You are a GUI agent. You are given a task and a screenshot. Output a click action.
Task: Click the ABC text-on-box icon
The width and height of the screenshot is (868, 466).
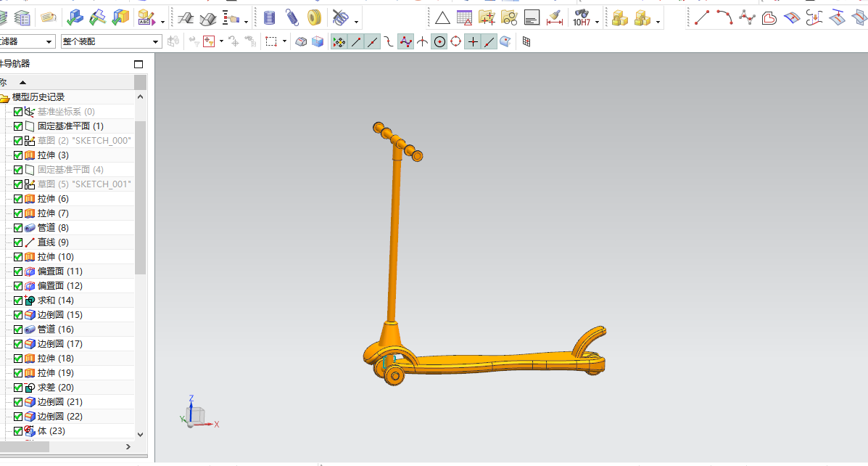coord(146,18)
